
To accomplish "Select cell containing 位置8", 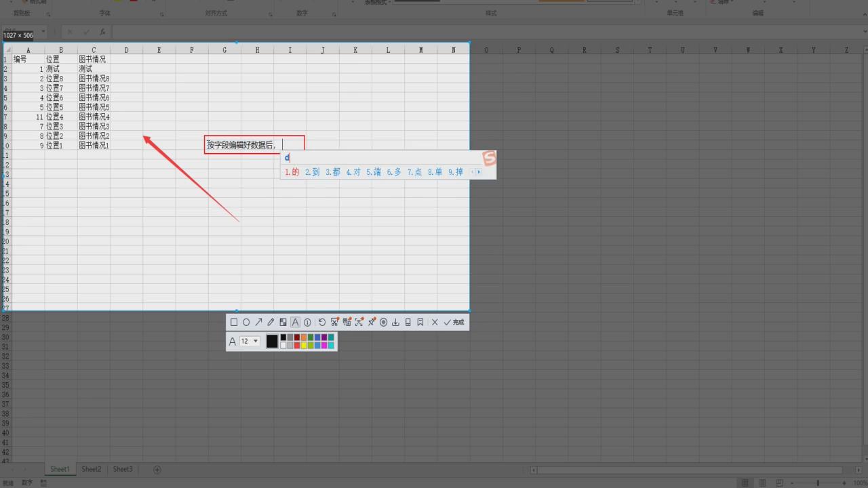I will tap(61, 79).
